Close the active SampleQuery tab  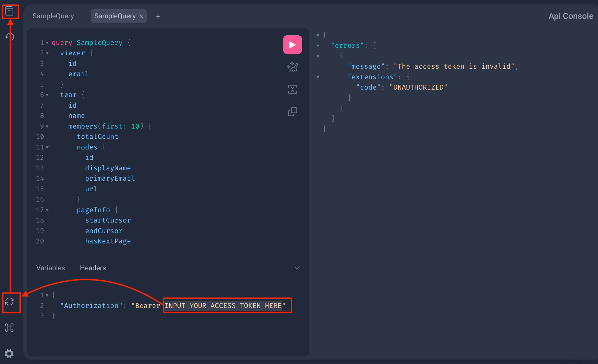coord(141,16)
